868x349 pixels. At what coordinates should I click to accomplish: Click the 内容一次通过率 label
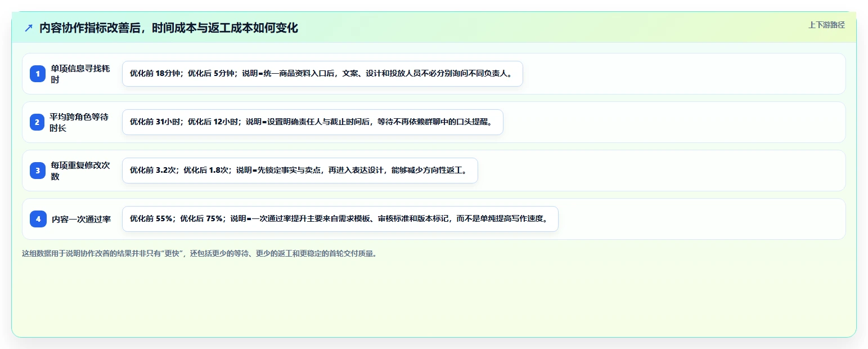click(x=82, y=219)
